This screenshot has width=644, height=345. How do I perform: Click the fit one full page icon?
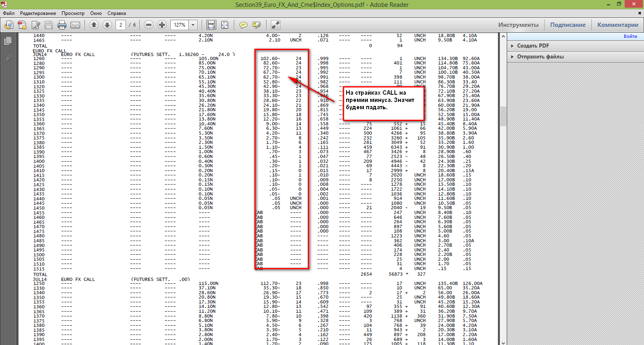(x=225, y=25)
